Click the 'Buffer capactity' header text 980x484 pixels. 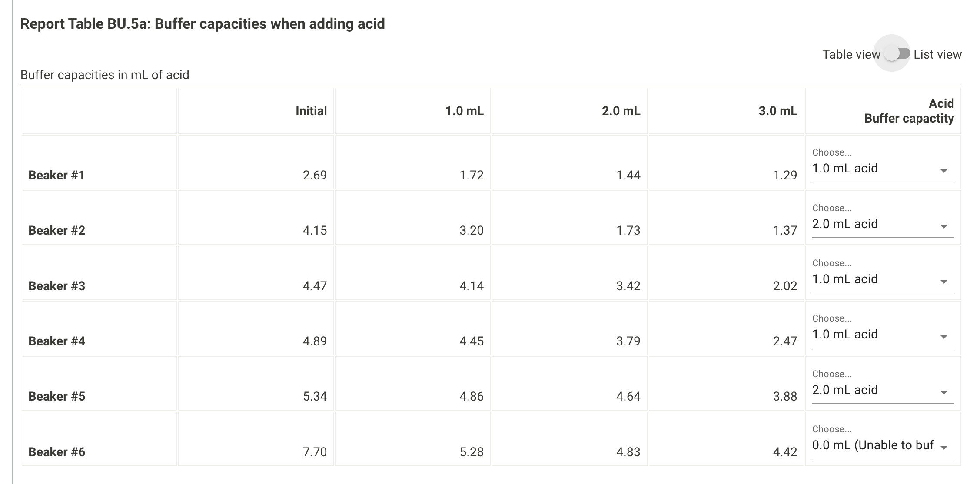908,118
